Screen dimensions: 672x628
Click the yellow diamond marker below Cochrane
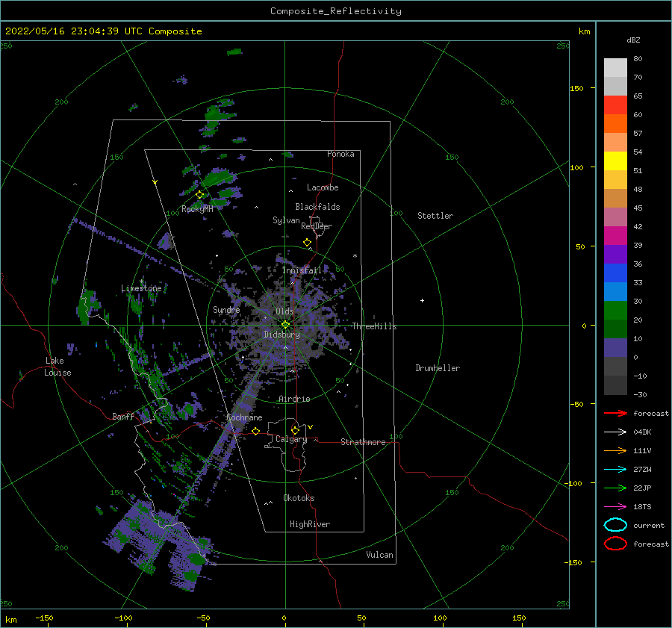pyautogui.click(x=256, y=432)
